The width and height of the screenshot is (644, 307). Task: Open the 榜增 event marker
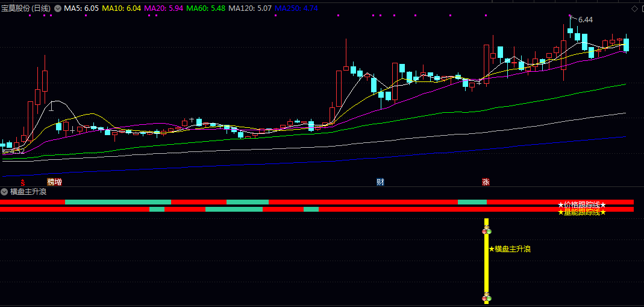click(55, 182)
